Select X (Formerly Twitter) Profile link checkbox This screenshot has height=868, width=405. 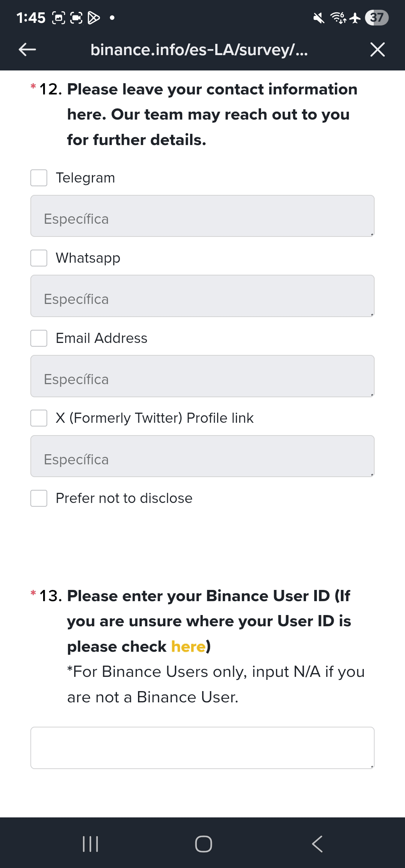(39, 418)
